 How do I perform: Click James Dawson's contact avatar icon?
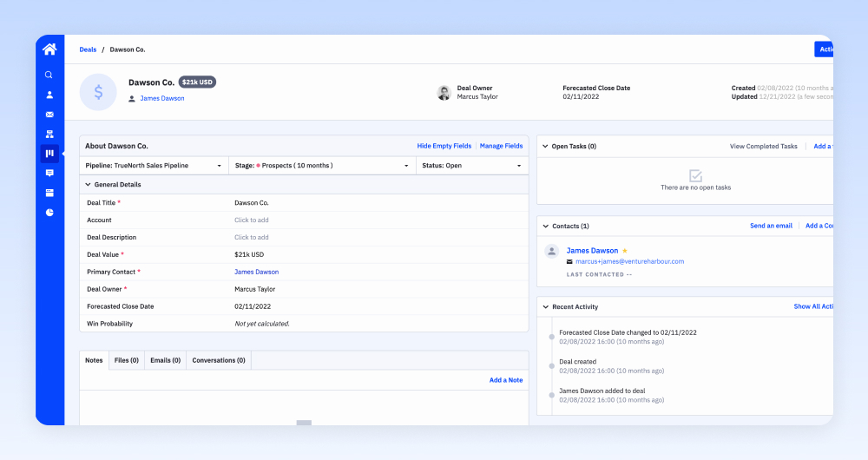point(551,252)
